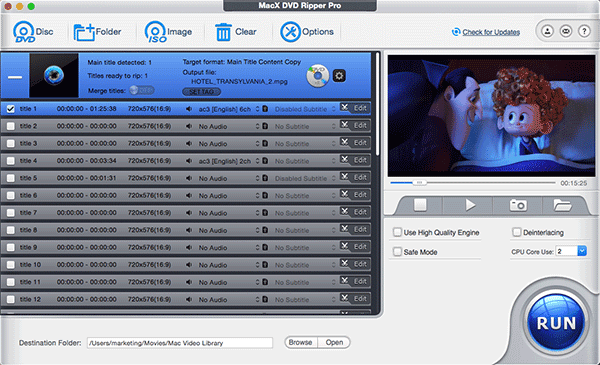The width and height of the screenshot is (600, 365).
Task: Check the title 2 checkbox
Action: pos(11,126)
